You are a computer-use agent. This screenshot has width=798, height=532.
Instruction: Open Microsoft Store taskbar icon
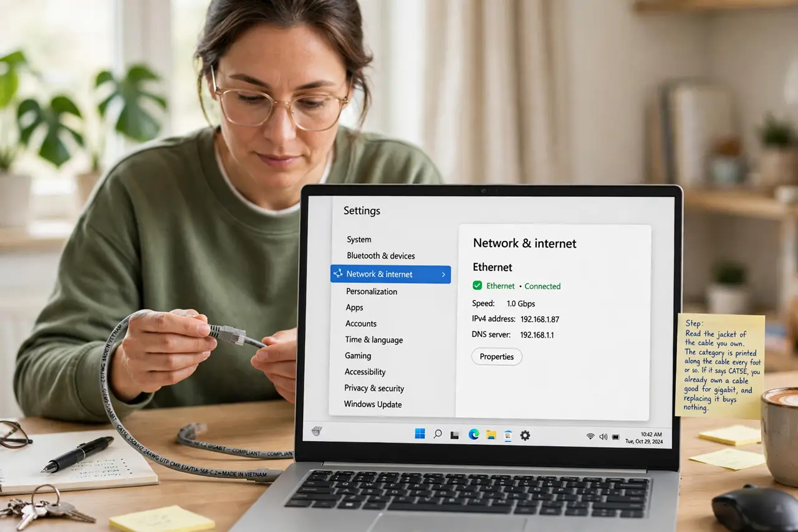(508, 435)
